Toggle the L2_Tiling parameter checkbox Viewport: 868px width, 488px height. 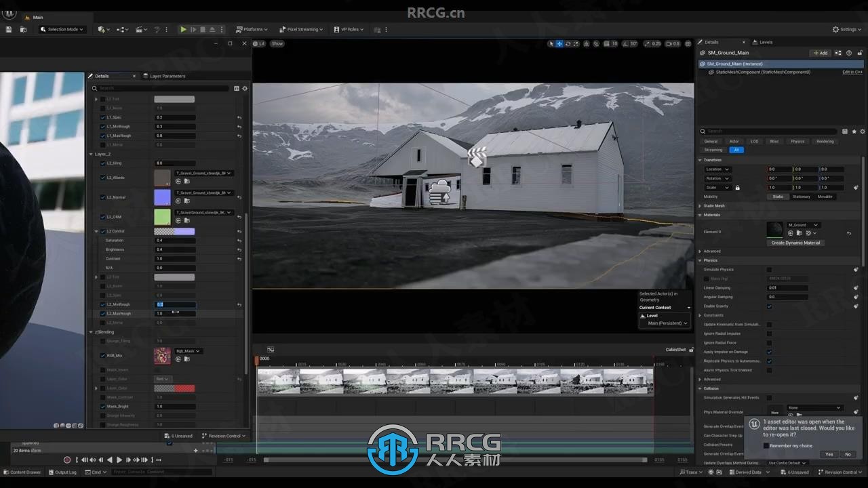tap(103, 163)
